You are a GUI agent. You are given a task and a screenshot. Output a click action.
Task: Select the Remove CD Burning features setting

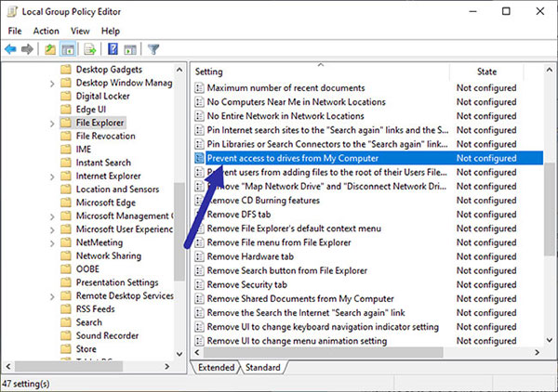click(263, 201)
